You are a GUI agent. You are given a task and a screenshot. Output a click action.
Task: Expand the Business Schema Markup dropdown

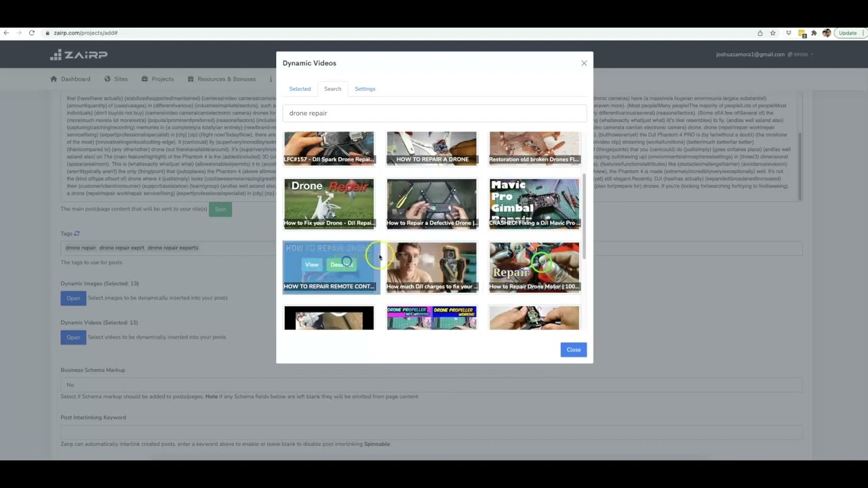(431, 384)
